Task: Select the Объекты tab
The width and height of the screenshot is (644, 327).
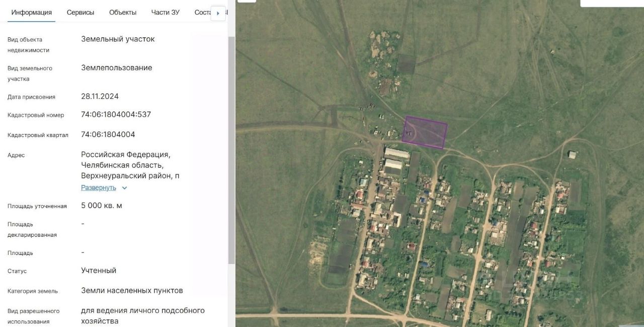Action: pos(123,13)
